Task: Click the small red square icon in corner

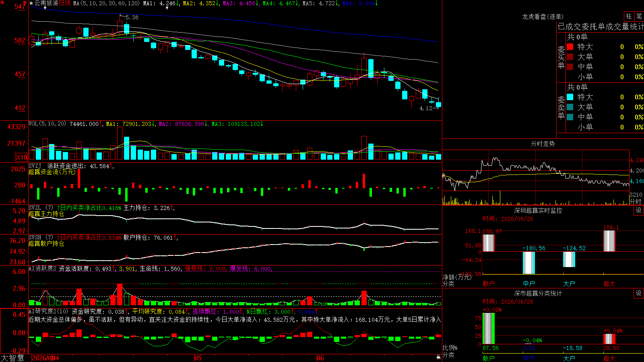Action: pos(2,2)
